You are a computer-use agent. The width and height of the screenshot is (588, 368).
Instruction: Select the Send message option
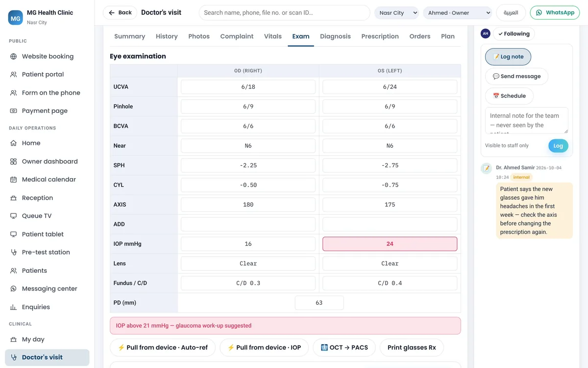click(516, 77)
